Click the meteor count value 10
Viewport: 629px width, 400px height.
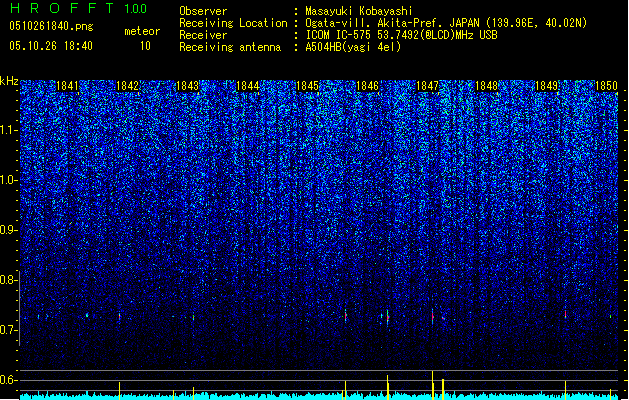click(x=145, y=46)
